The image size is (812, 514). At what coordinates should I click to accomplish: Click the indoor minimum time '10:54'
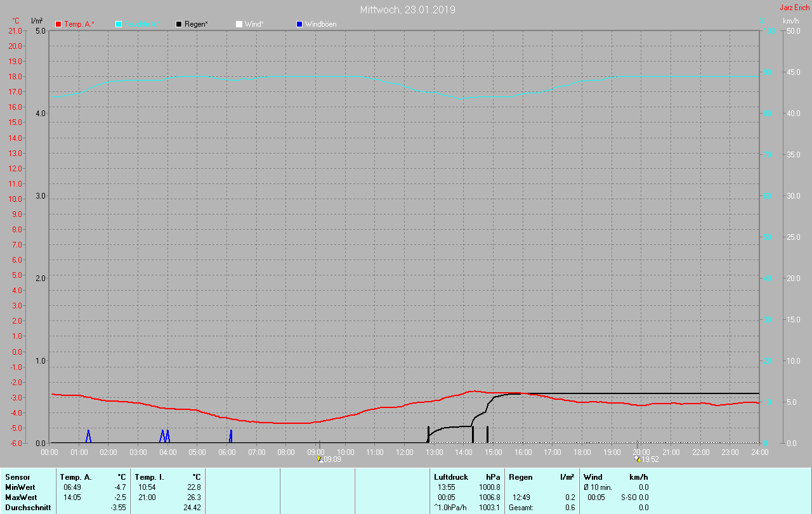pyautogui.click(x=147, y=487)
